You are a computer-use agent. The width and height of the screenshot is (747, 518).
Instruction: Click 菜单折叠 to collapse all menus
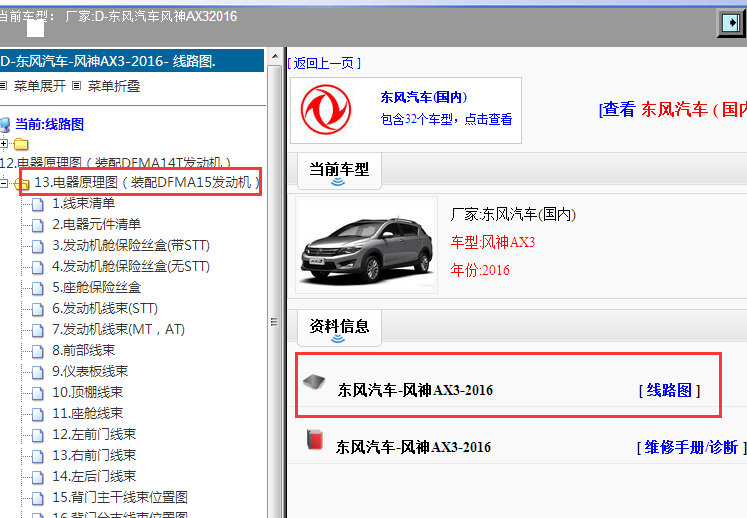coord(114,86)
